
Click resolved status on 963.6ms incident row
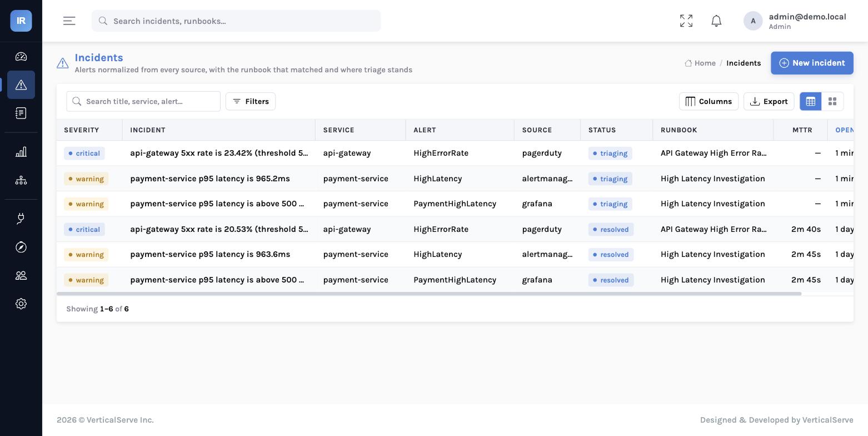click(611, 254)
